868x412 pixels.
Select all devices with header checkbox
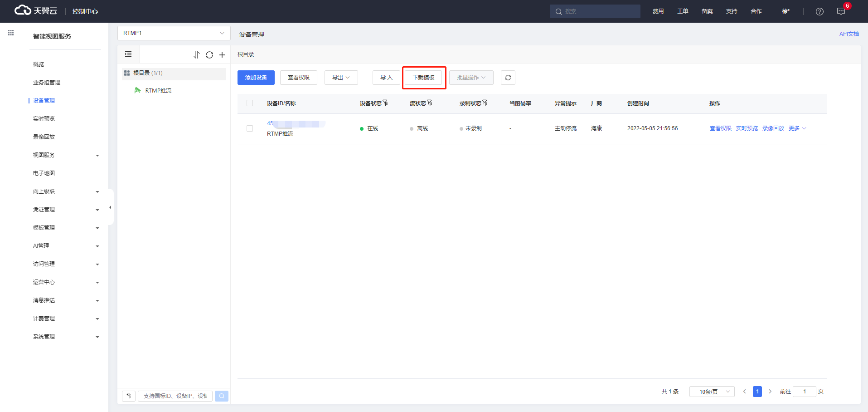(x=250, y=103)
